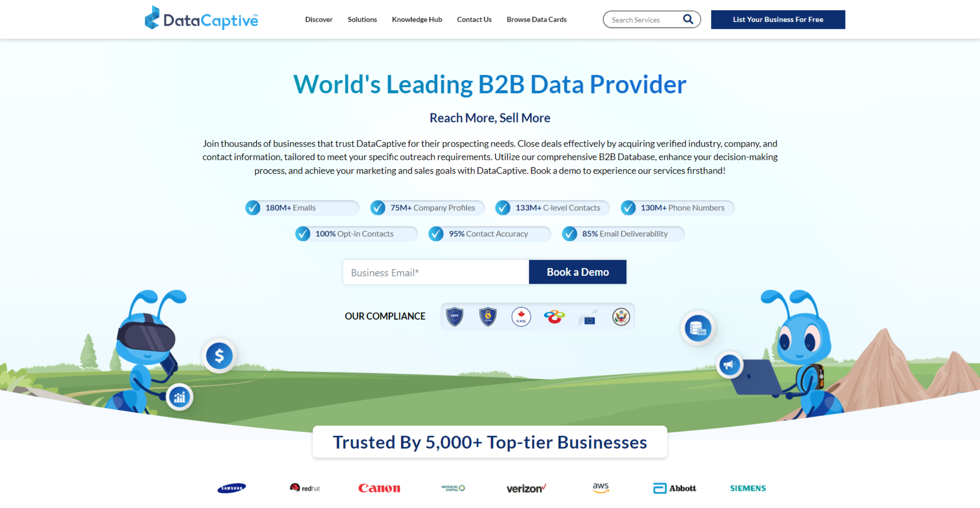Image resolution: width=980 pixels, height=508 pixels.
Task: Click the Business Email input field
Action: [x=436, y=272]
